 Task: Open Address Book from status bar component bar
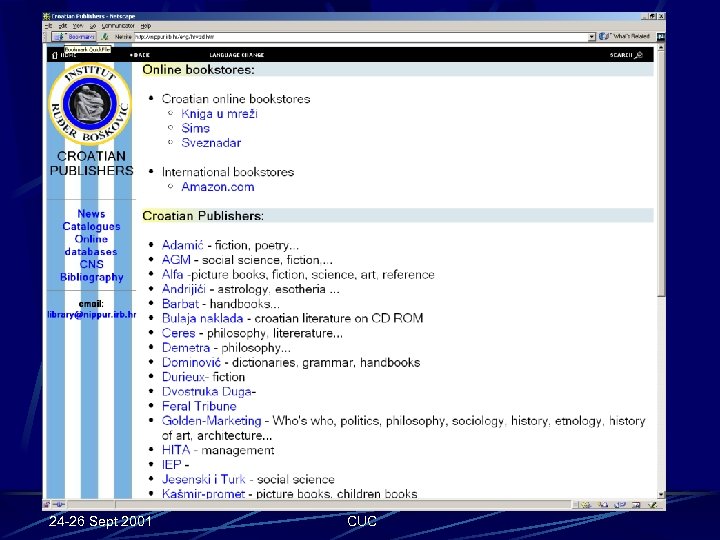pos(636,505)
